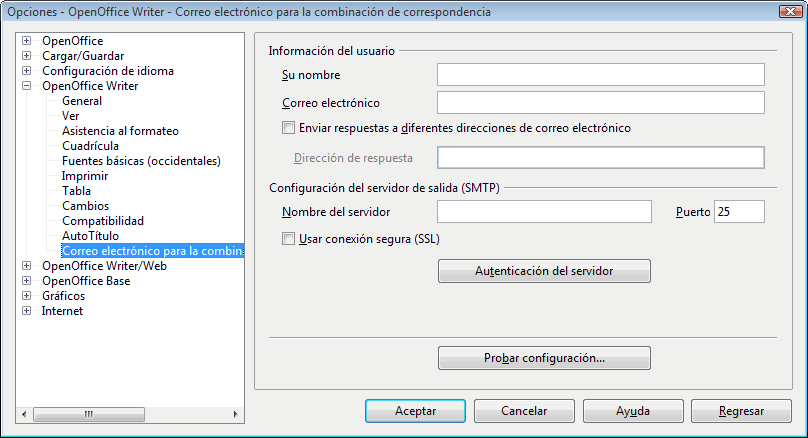Open the AutoTítulo settings
Screen dimensions: 808x438
[x=90, y=235]
